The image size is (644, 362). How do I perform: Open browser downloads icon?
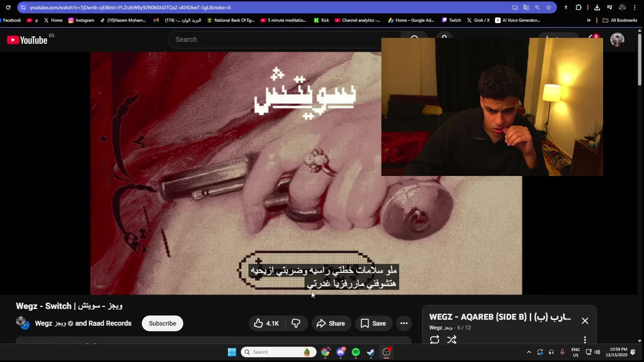(x=597, y=8)
